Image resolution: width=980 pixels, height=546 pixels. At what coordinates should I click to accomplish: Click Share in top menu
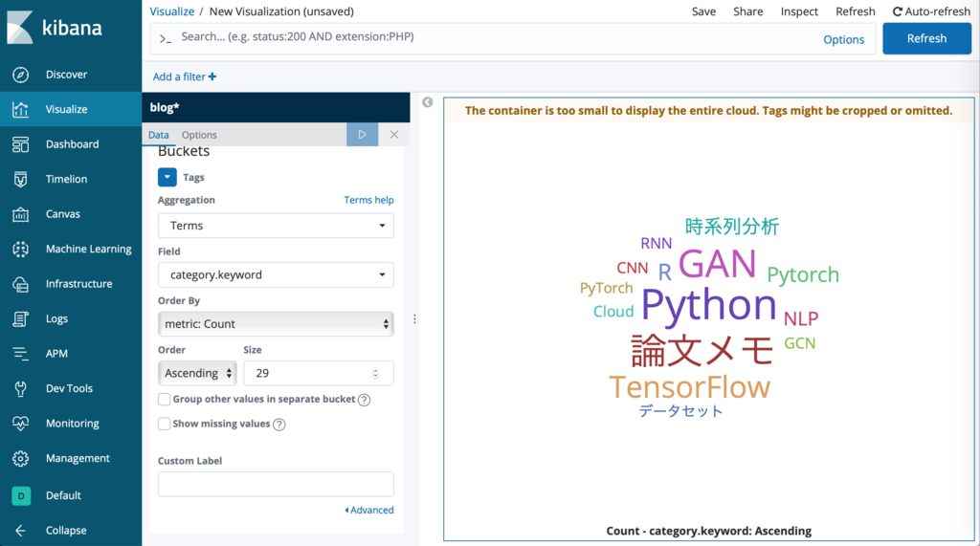click(x=748, y=11)
